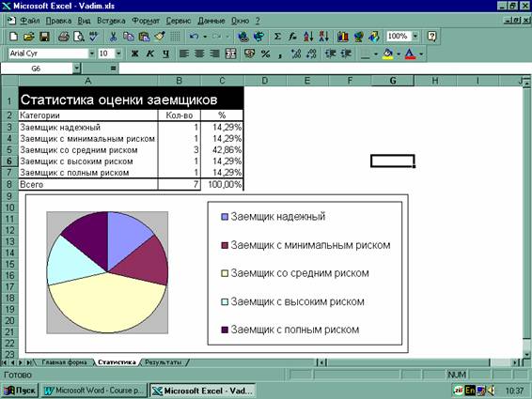Click the Пуск start button
The image size is (532, 399).
point(20,391)
